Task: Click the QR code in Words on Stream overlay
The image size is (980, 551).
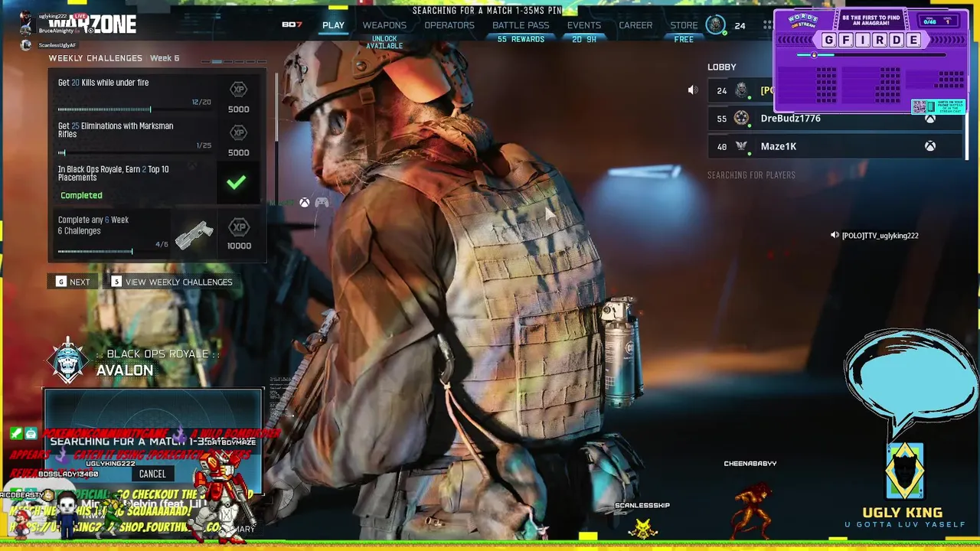Action: tap(921, 106)
